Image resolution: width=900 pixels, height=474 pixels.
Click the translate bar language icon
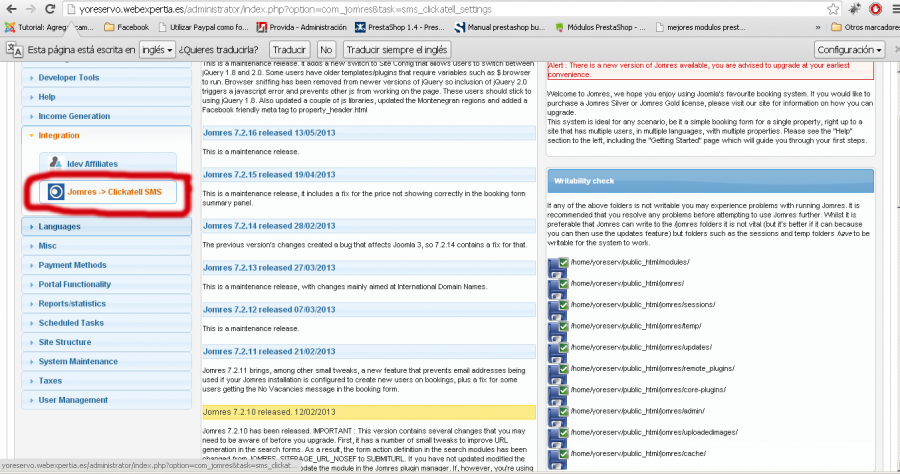point(14,50)
